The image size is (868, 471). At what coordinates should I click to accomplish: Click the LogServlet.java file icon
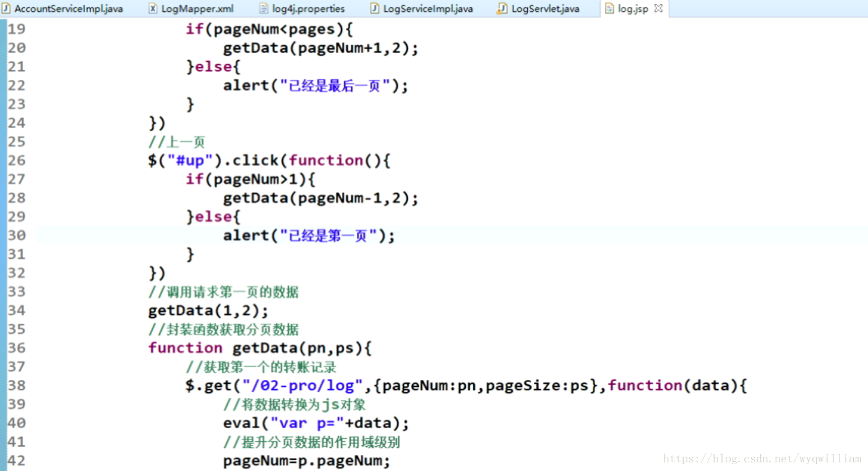pyautogui.click(x=502, y=9)
